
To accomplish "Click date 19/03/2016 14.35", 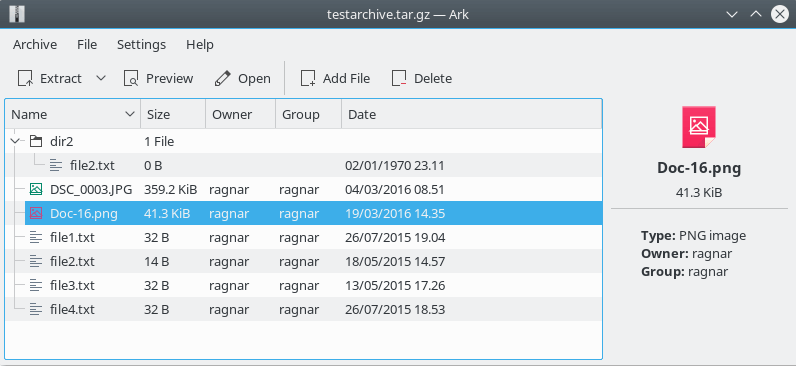I will [395, 214].
